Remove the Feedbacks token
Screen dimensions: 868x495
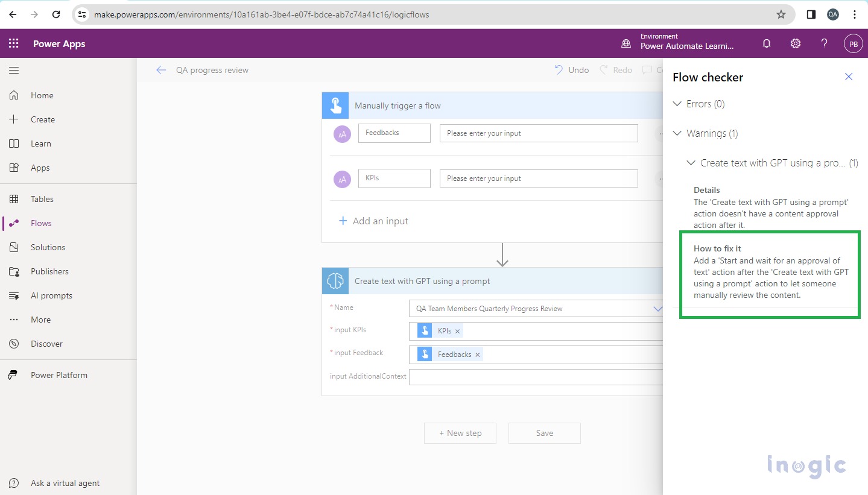[x=478, y=355]
